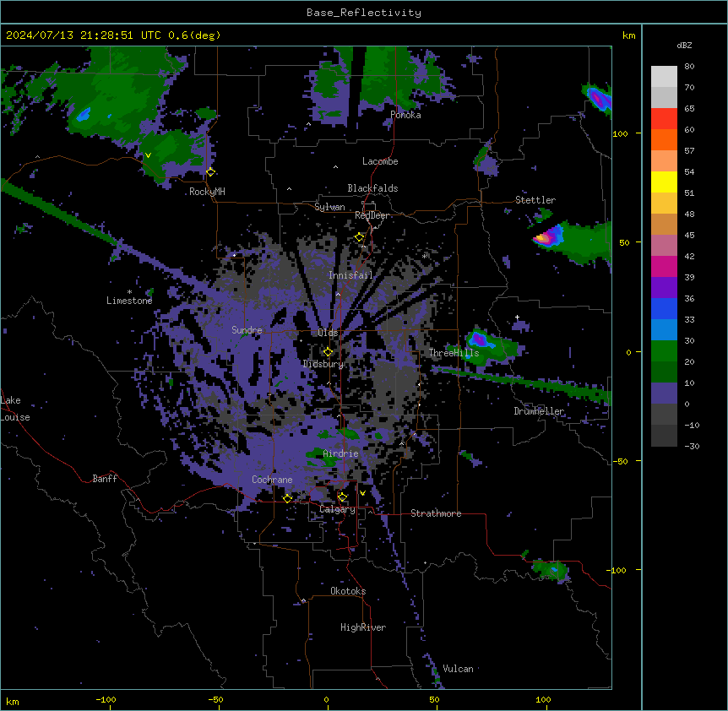Choose the purple 36-39 dBZ legend swatch
This screenshot has height=711, width=728.
[x=664, y=288]
